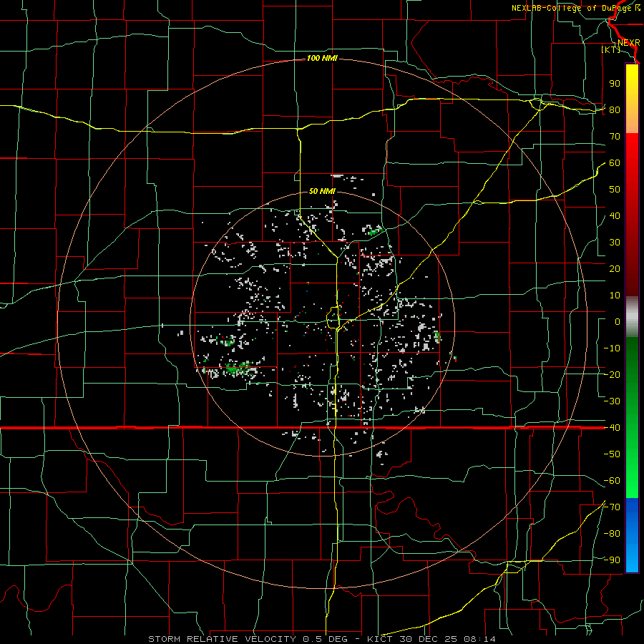
Task: Click the positive 10 scale value
Action: click(x=615, y=296)
